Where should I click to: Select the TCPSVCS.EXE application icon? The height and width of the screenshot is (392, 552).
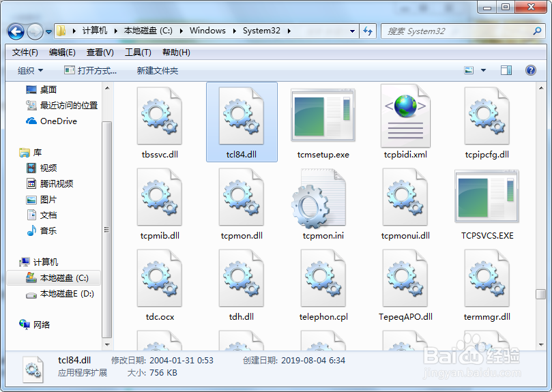click(x=486, y=196)
